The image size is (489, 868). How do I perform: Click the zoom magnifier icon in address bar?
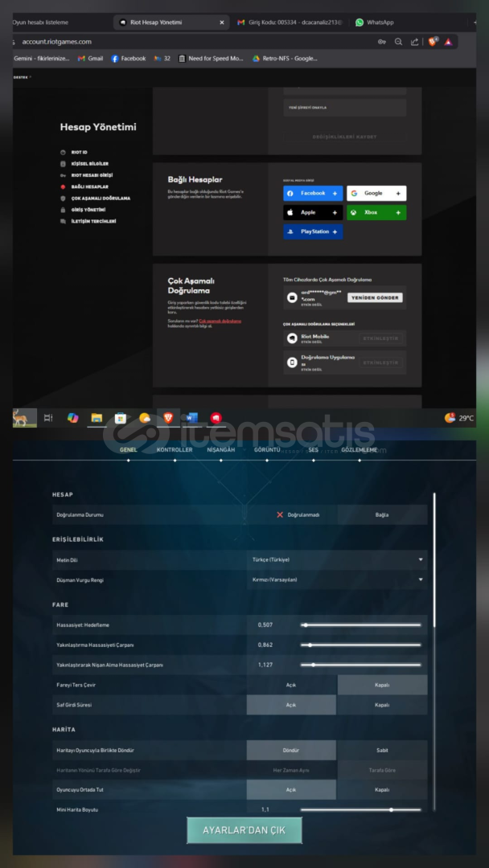pyautogui.click(x=398, y=42)
